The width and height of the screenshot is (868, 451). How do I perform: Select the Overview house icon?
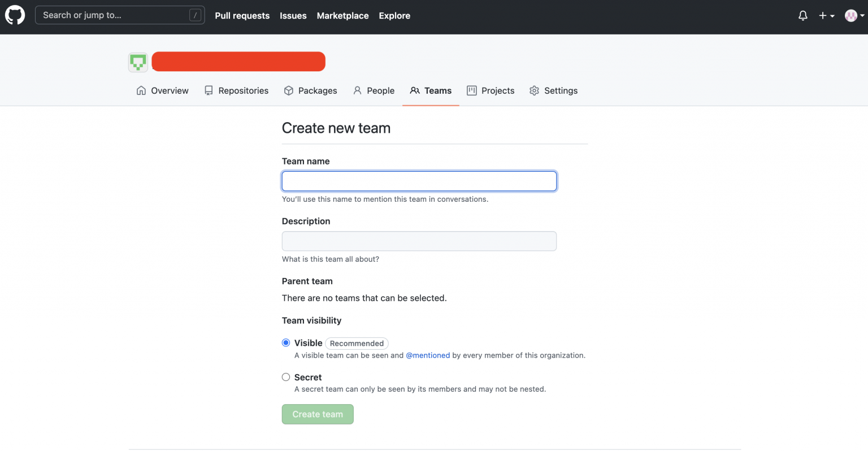click(x=140, y=90)
